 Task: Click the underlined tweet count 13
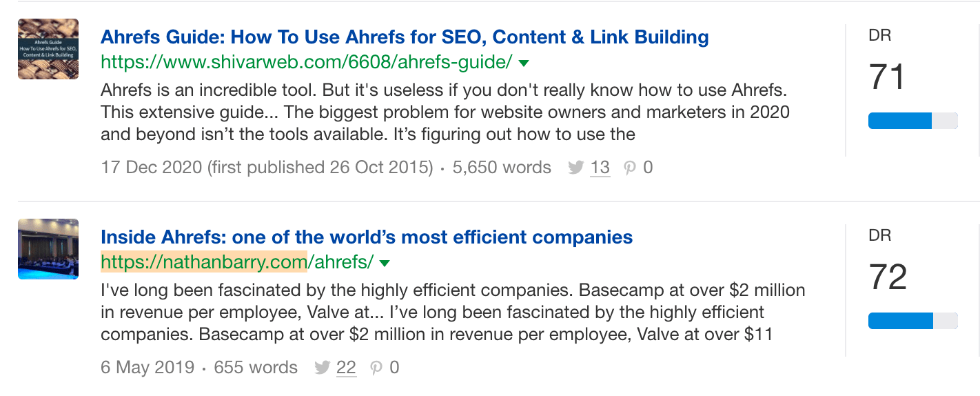coord(600,167)
